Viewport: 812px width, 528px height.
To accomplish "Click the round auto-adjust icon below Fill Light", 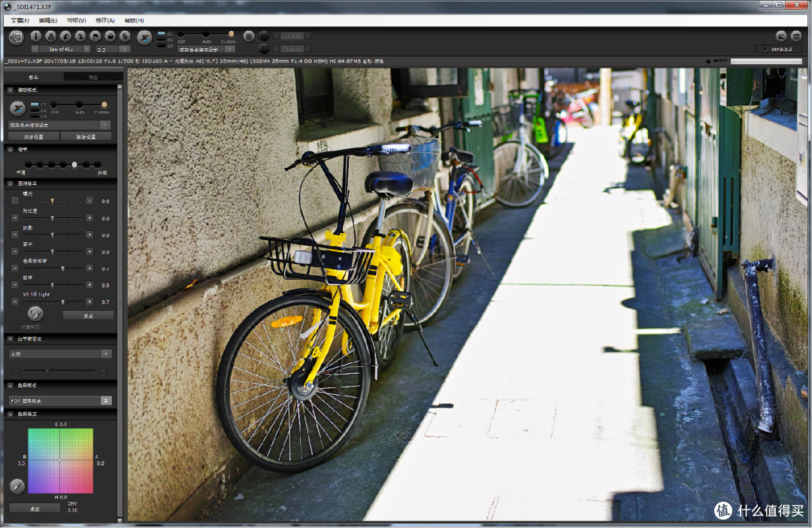I will (35, 313).
